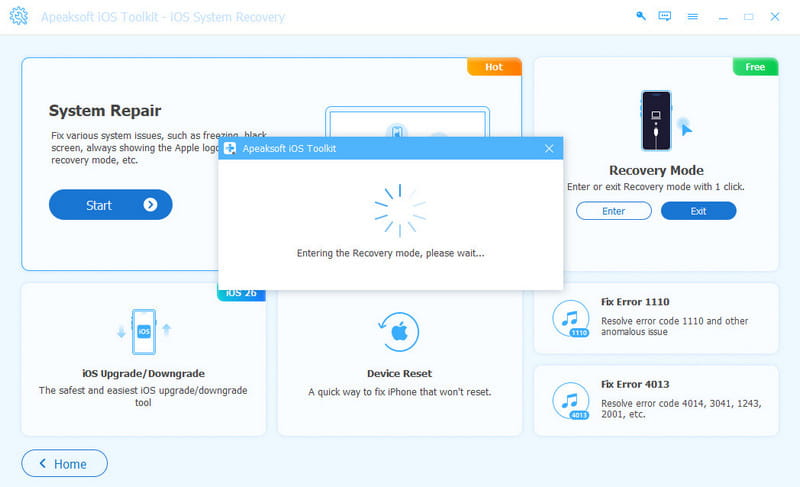Click the gear app logo in title bar

[x=19, y=16]
